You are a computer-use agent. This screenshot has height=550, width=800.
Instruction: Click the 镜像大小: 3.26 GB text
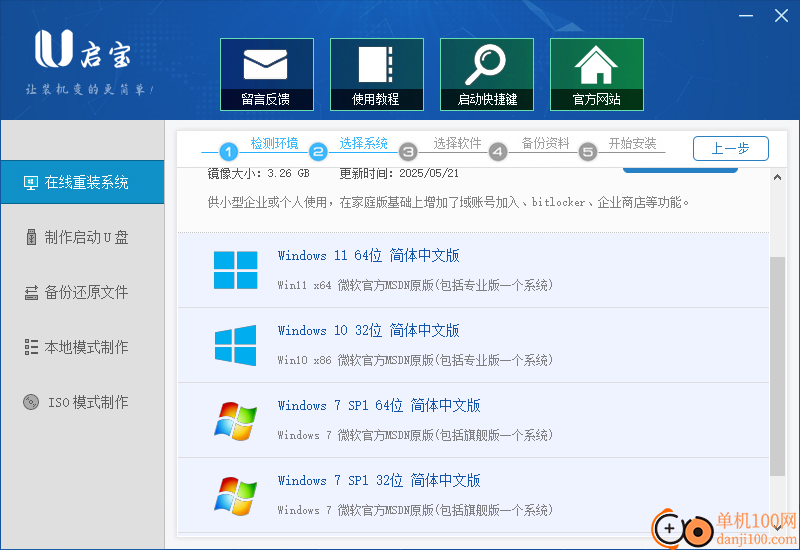(259, 173)
